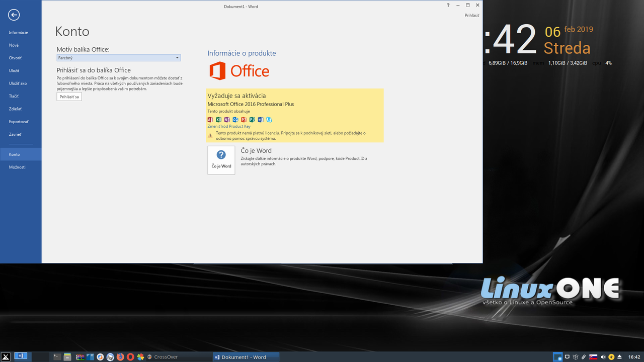The height and width of the screenshot is (362, 644).
Task: Click the Word product icon in list
Action: coord(261,120)
